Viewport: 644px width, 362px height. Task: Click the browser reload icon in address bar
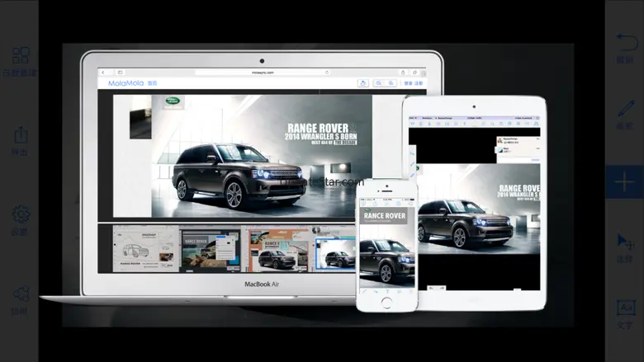click(x=327, y=73)
